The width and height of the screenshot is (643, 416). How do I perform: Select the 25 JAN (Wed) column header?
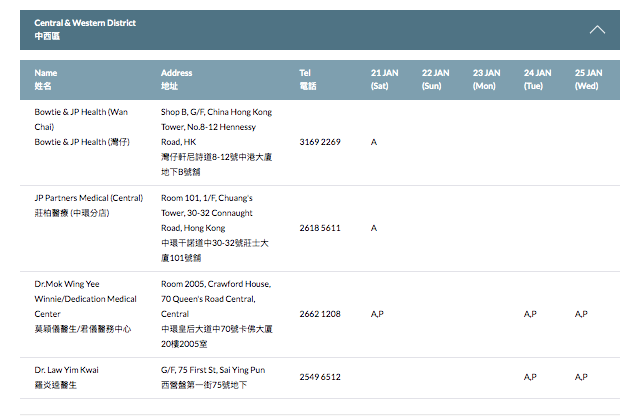click(x=590, y=80)
